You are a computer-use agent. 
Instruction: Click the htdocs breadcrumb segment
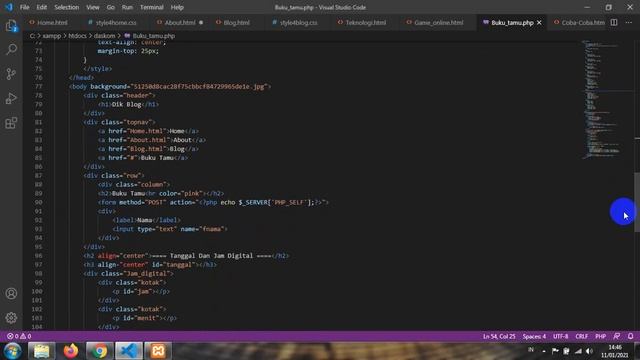click(x=77, y=36)
